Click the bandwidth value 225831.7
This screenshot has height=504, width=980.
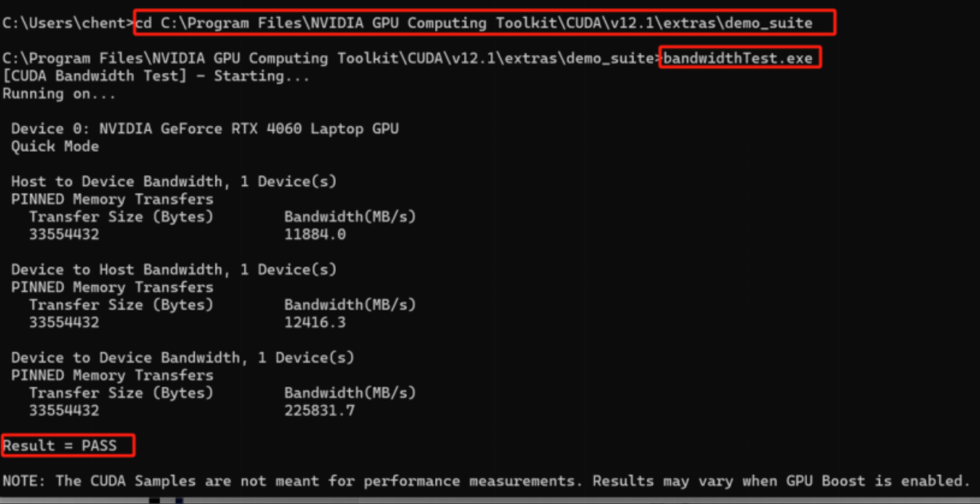(320, 410)
